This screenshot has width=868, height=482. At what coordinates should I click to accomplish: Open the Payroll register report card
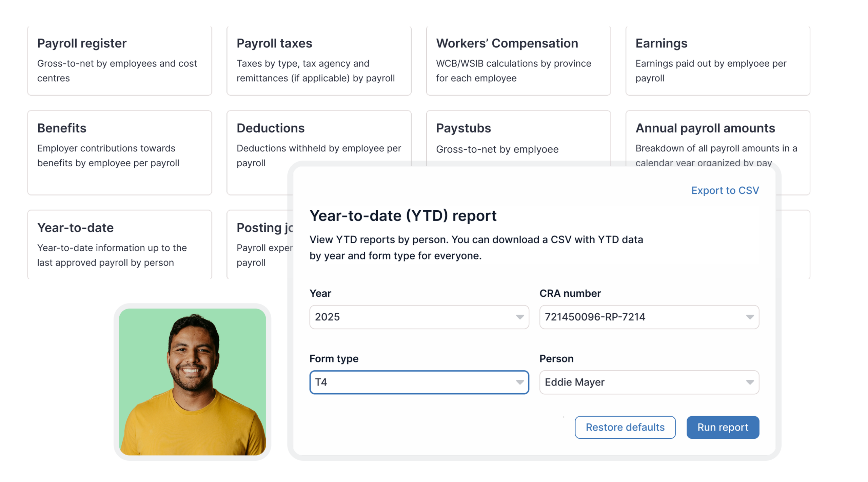119,61
